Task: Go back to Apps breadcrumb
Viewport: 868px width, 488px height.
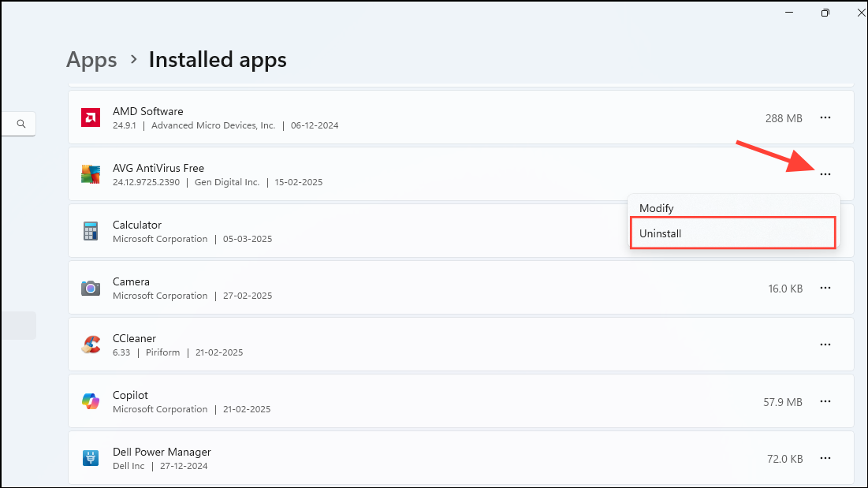Action: 91,60
